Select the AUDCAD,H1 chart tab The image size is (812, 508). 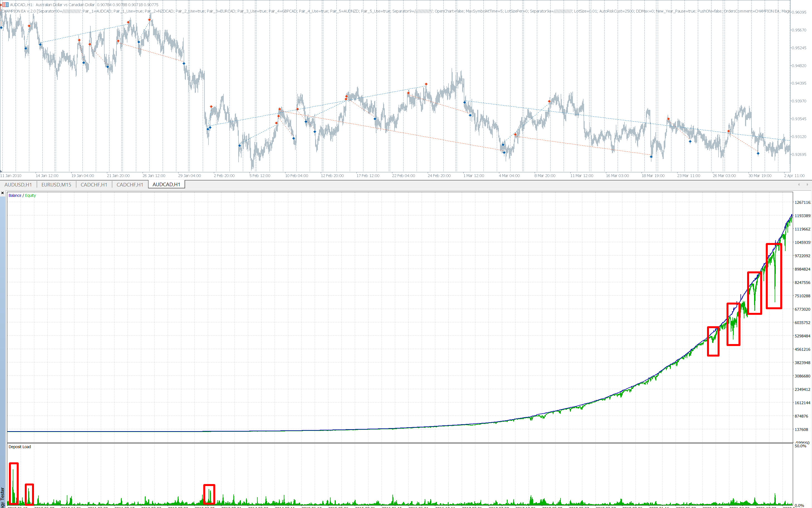166,185
